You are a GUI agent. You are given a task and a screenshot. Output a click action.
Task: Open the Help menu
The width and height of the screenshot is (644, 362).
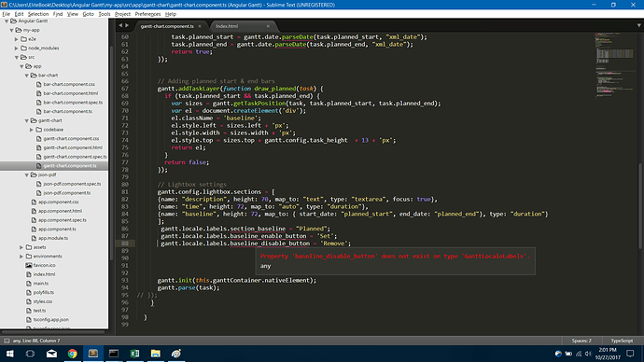(x=171, y=14)
